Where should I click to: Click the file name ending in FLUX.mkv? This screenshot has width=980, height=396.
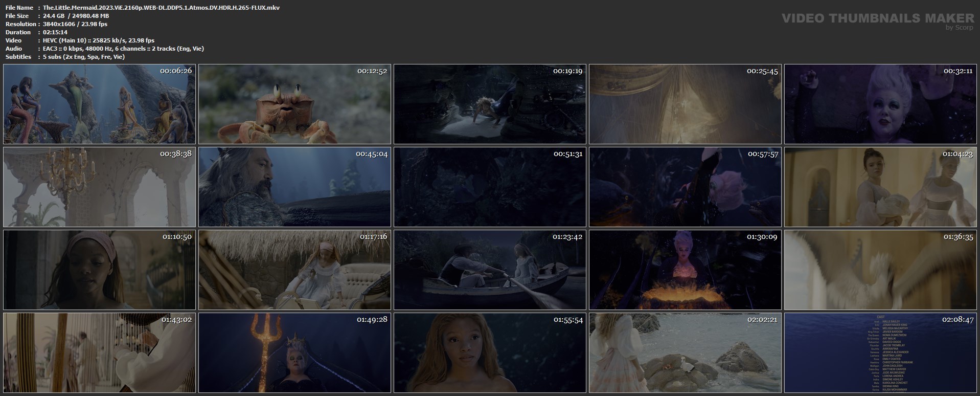click(x=161, y=8)
